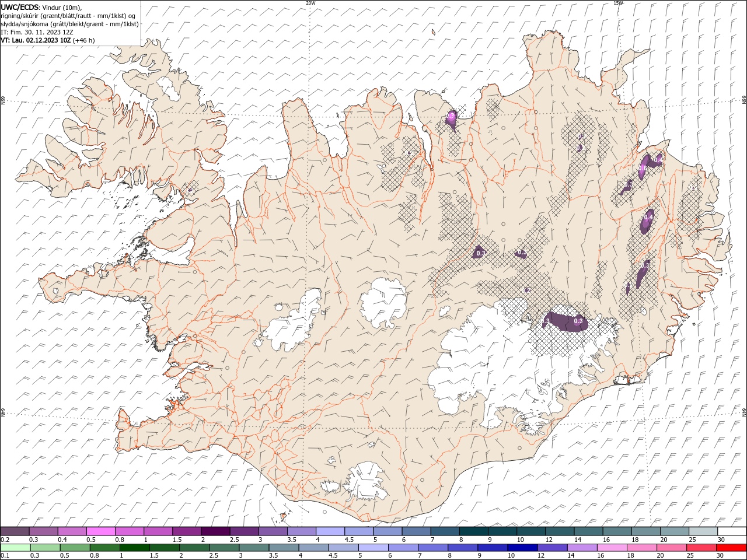Pick the violet 12 swatch in blue scale

point(551,548)
